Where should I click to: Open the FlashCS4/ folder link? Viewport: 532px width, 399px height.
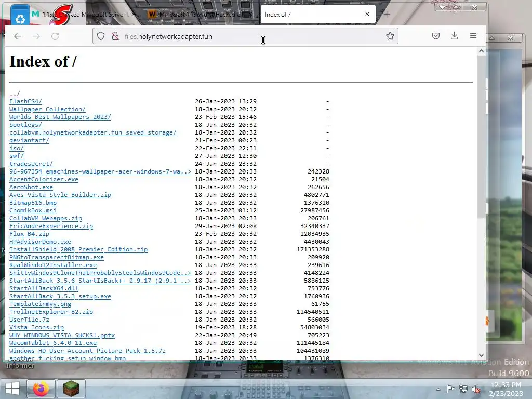(25, 101)
